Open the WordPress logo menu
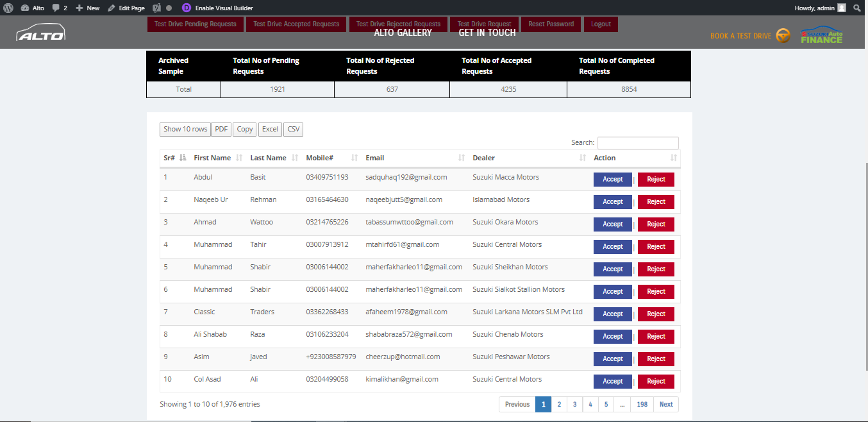 click(8, 8)
